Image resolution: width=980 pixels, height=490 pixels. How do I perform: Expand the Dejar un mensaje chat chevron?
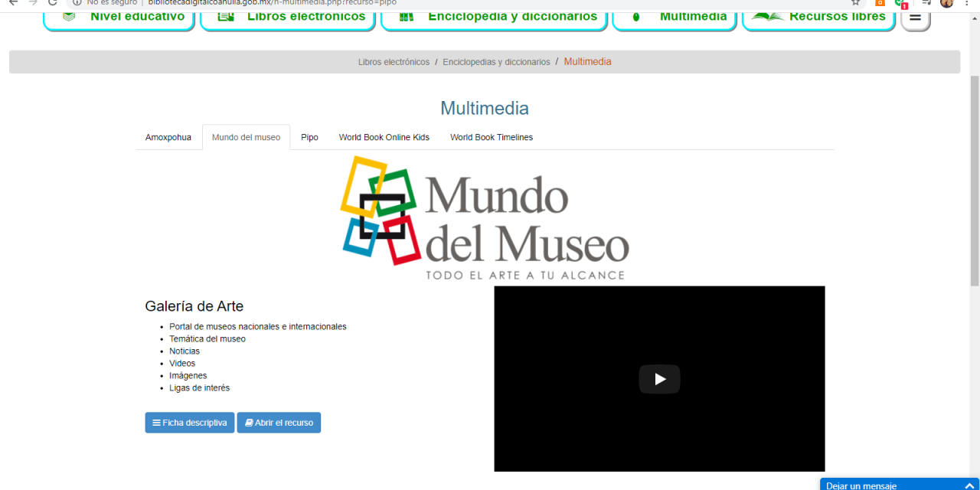point(969,486)
